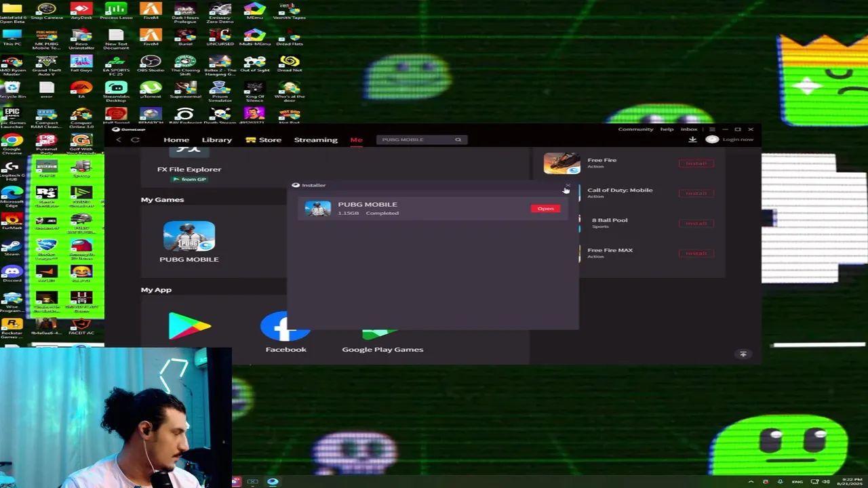This screenshot has height=488, width=868.
Task: Refresh the GameLoop page
Action: pos(135,140)
